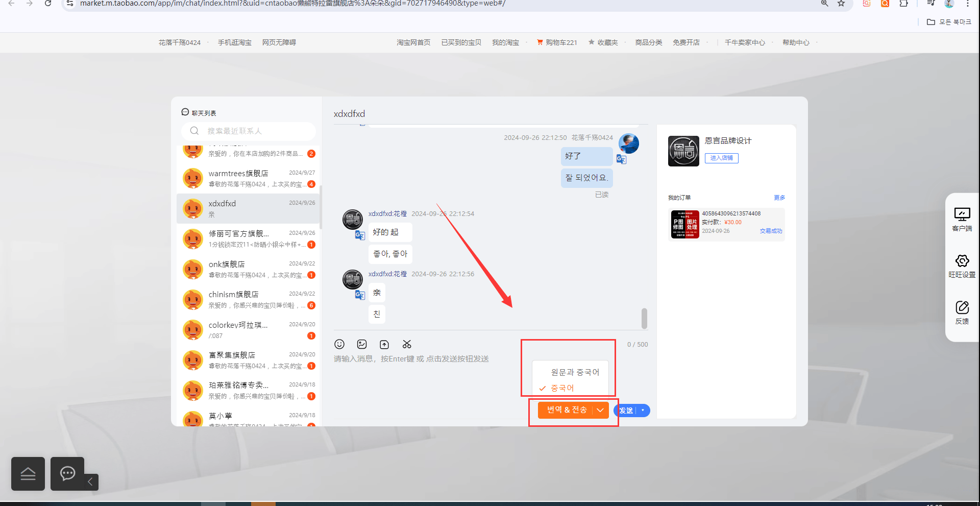
Task: Expand the 发送 button dropdown arrow
Action: point(643,411)
